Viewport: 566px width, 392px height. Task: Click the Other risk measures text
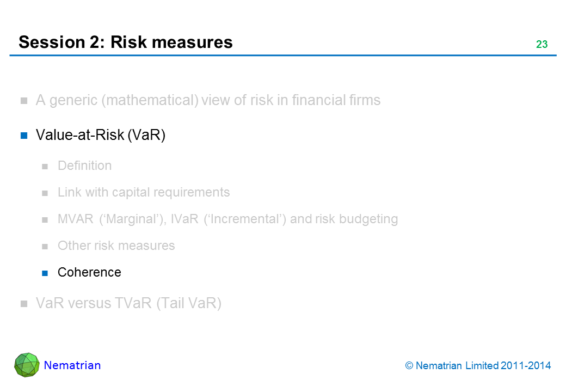pyautogui.click(x=116, y=246)
